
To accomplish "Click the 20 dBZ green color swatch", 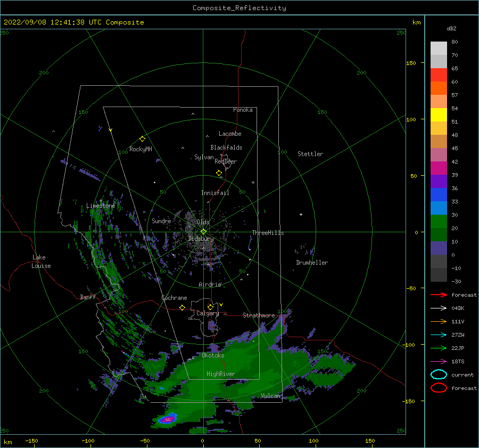I will tap(439, 222).
